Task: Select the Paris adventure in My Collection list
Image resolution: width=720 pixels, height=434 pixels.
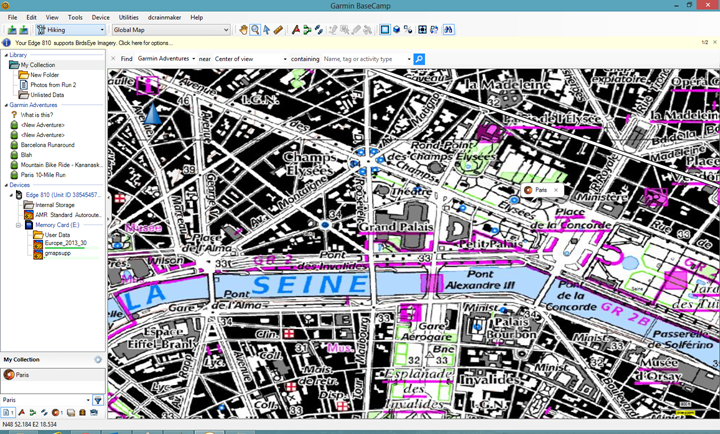Action: [53, 375]
